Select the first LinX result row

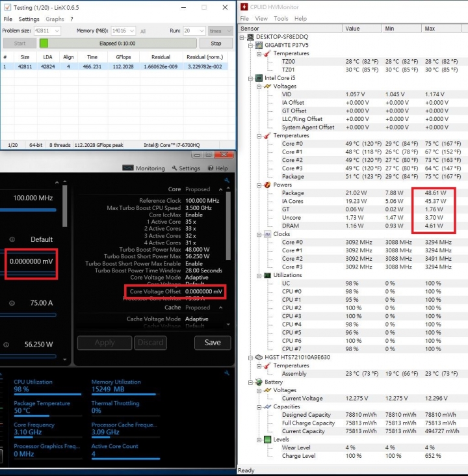click(x=114, y=66)
